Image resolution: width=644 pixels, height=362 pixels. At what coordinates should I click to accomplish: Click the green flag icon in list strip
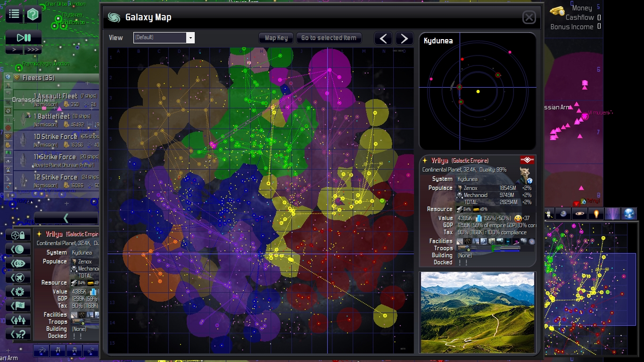pos(8,153)
